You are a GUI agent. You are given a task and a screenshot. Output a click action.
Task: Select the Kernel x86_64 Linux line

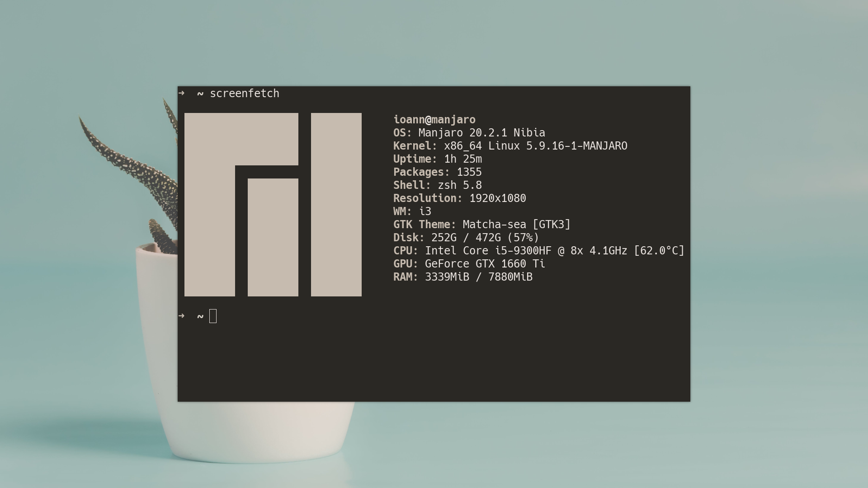(510, 146)
